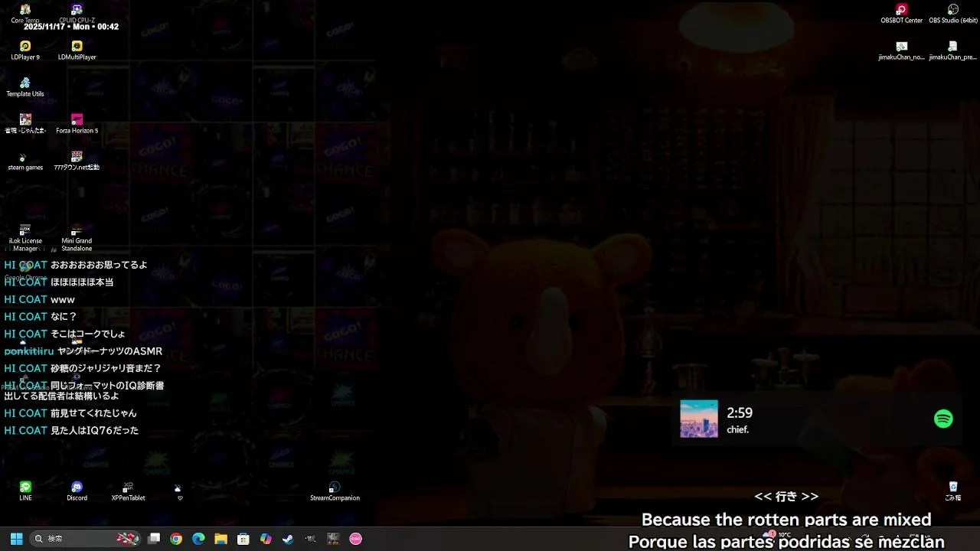The height and width of the screenshot is (551, 980).
Task: Click the chat message なに？
Action: click(x=64, y=317)
